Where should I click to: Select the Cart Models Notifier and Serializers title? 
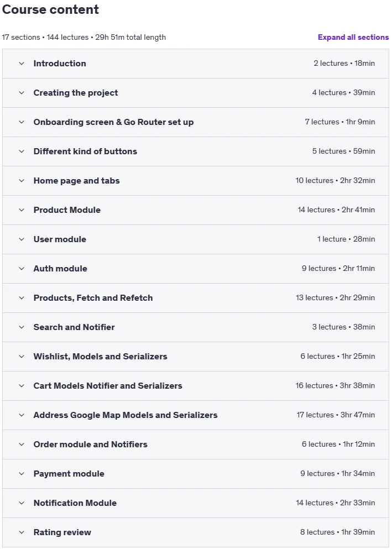click(x=108, y=386)
